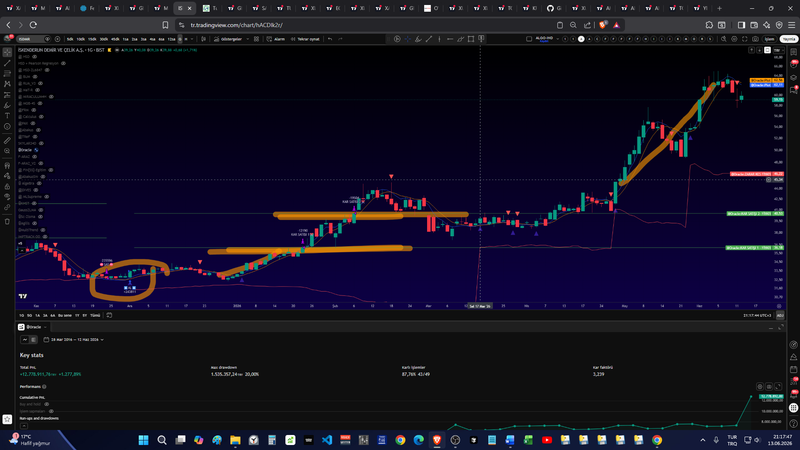This screenshot has width=800, height=450.
Task: Click the redo arrow in top toolbar
Action: (340, 39)
